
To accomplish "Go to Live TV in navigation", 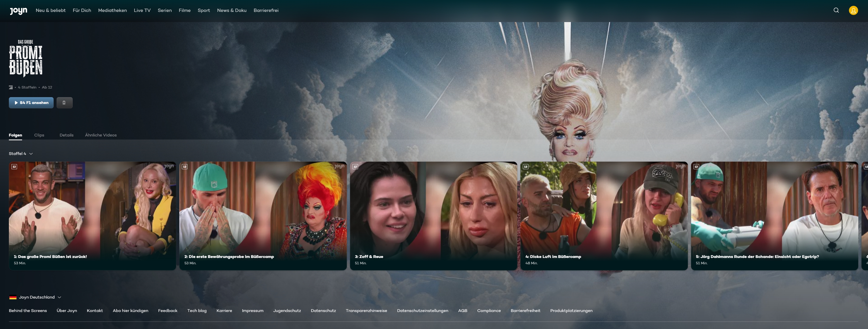I will [x=142, y=10].
